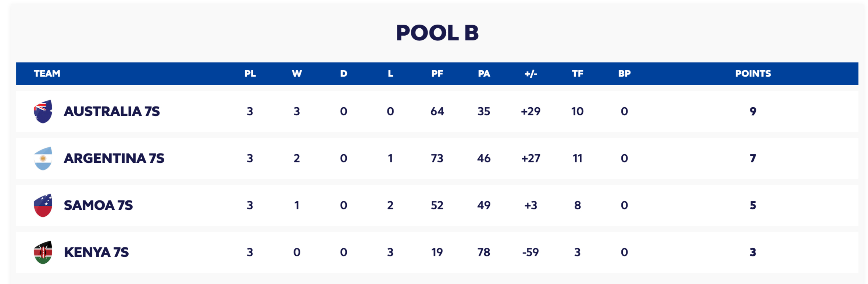Click the BP column header

pyautogui.click(x=624, y=73)
